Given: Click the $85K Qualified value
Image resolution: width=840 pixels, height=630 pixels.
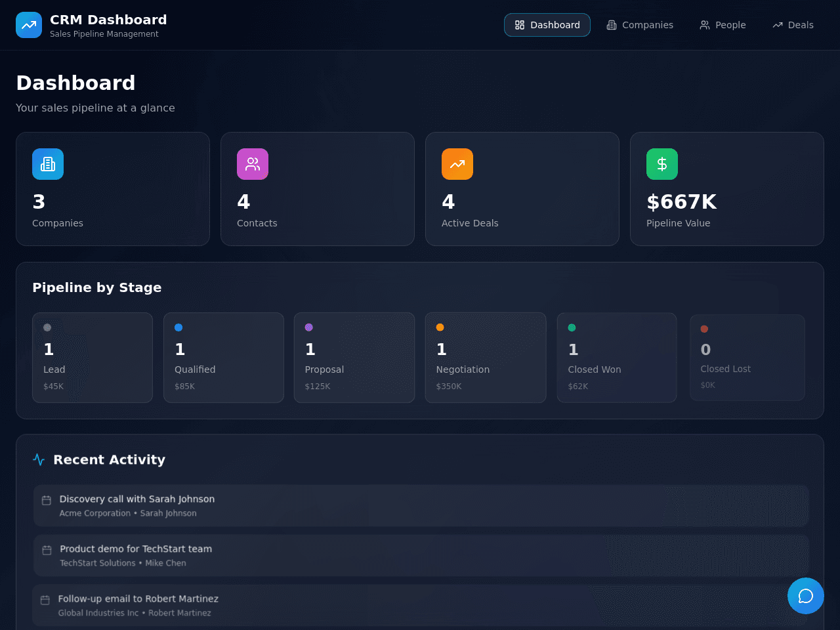Looking at the screenshot, I should point(184,387).
